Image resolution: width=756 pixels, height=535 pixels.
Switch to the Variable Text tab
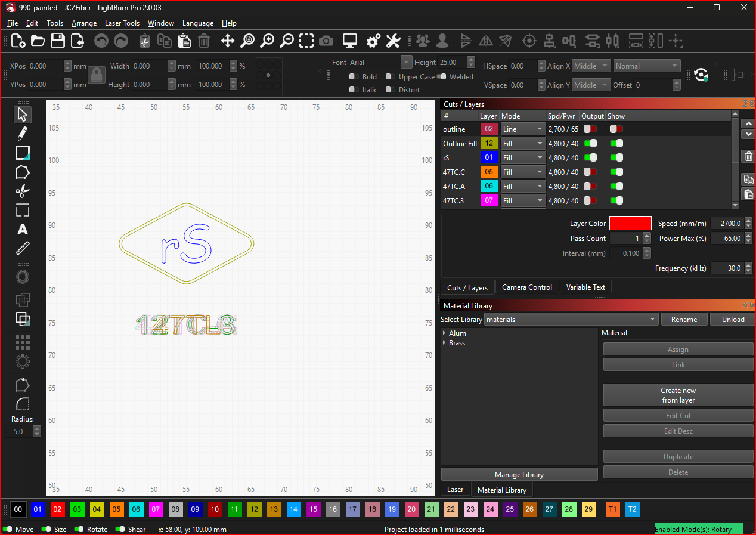(585, 287)
